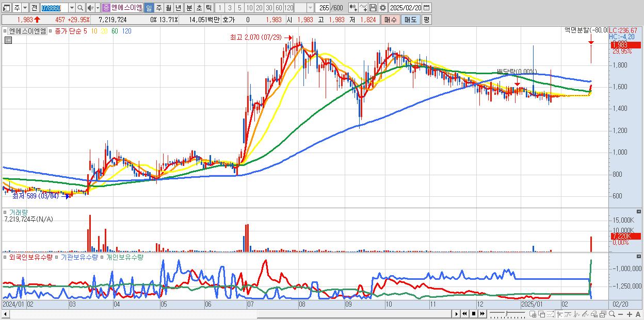Expand the sound options arrow
644x320 pixels.
98,8
